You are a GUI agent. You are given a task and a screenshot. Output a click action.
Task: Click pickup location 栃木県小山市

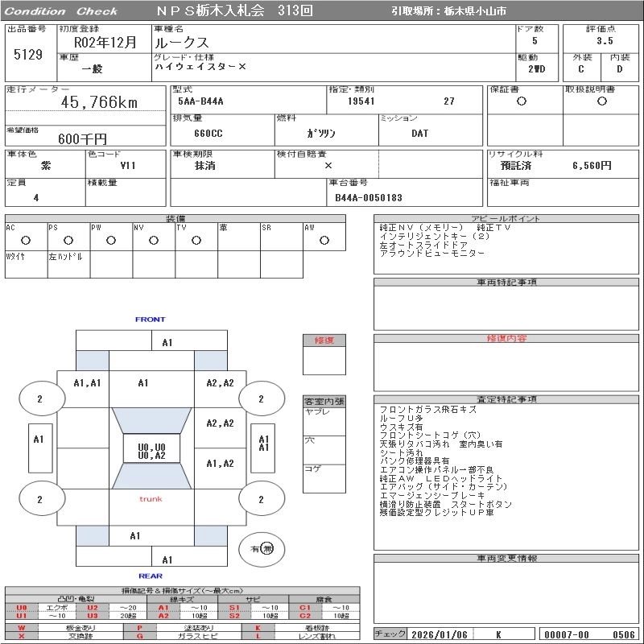[x=475, y=11]
